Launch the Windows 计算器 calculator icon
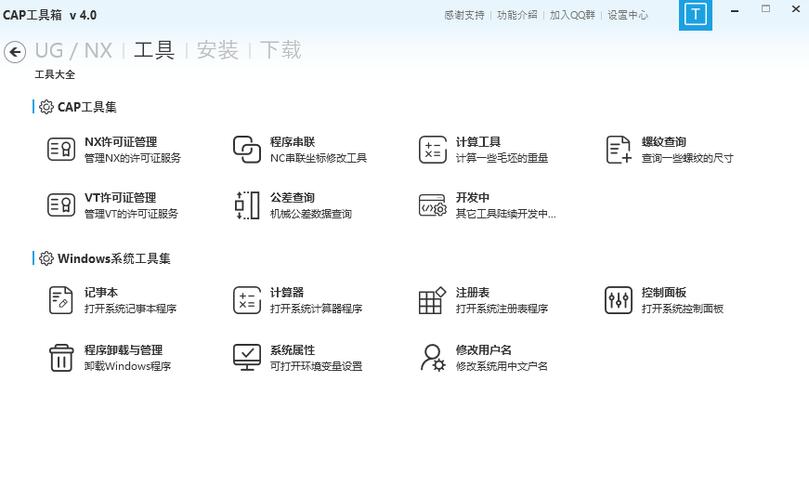 [x=247, y=300]
